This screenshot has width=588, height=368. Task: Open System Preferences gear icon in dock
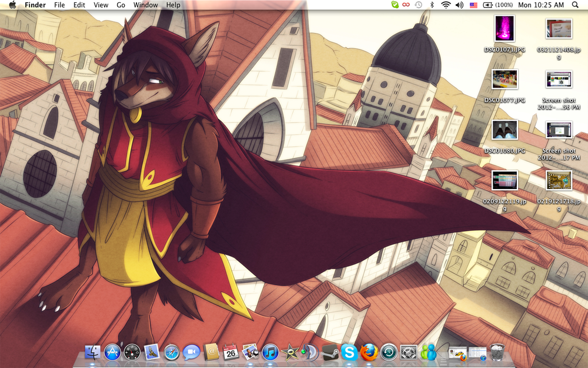(409, 352)
